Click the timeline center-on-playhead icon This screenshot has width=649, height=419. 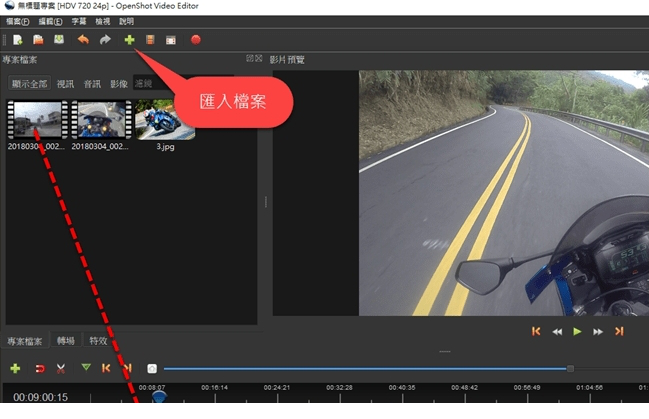152,368
